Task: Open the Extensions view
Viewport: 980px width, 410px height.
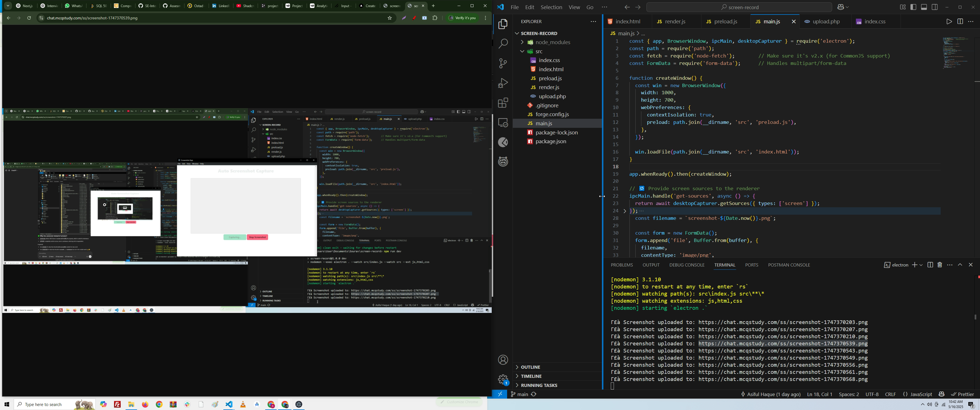Action: (503, 103)
